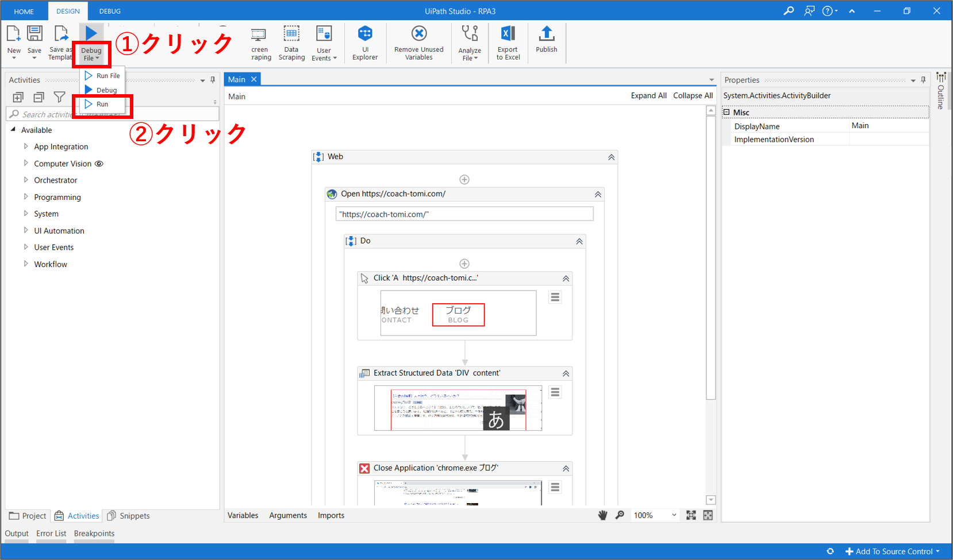This screenshot has height=560, width=953.
Task: Open the Variables panel
Action: 243,515
